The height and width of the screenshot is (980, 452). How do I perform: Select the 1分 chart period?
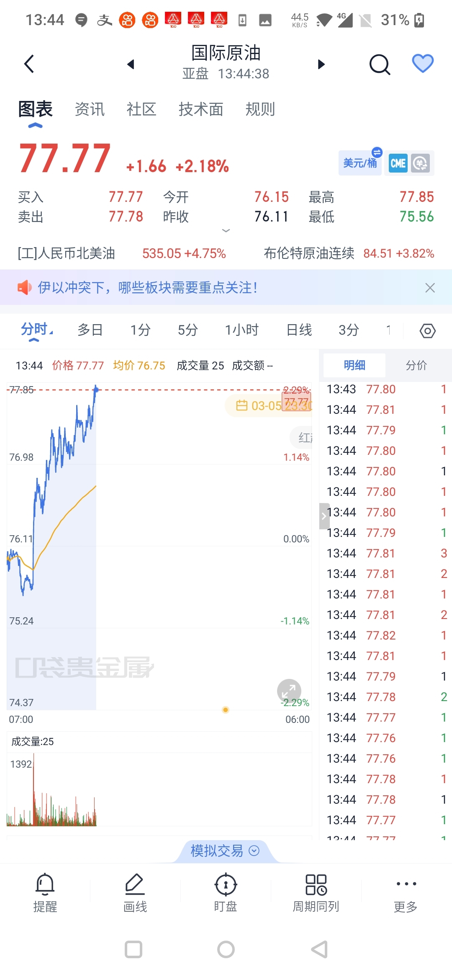(x=140, y=330)
